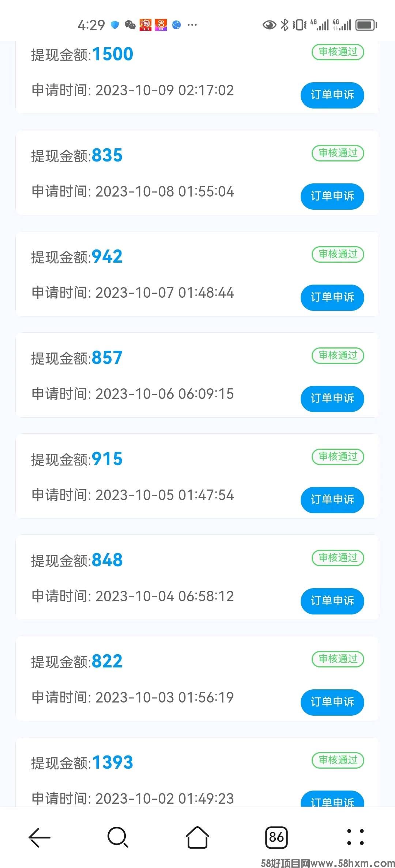Tap the 审核通过 badge on the 1393 record
Viewport: 395px width, 868px height.
click(x=338, y=760)
